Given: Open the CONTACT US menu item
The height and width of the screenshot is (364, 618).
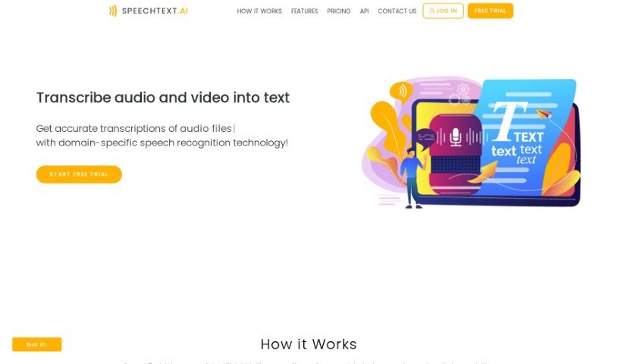Looking at the screenshot, I should (x=397, y=11).
